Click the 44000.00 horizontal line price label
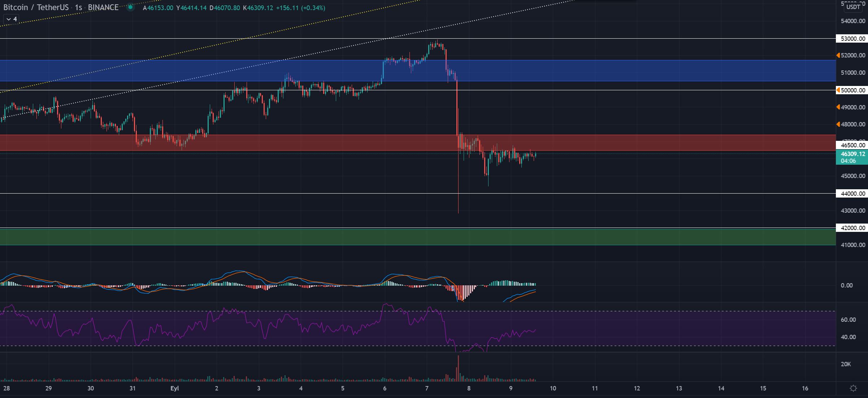The width and height of the screenshot is (868, 398). coord(852,194)
